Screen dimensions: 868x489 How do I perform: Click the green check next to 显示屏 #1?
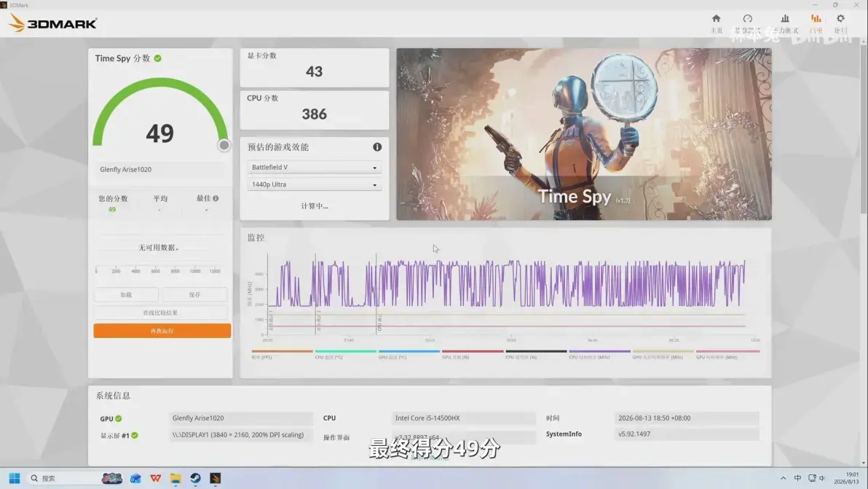coord(135,435)
